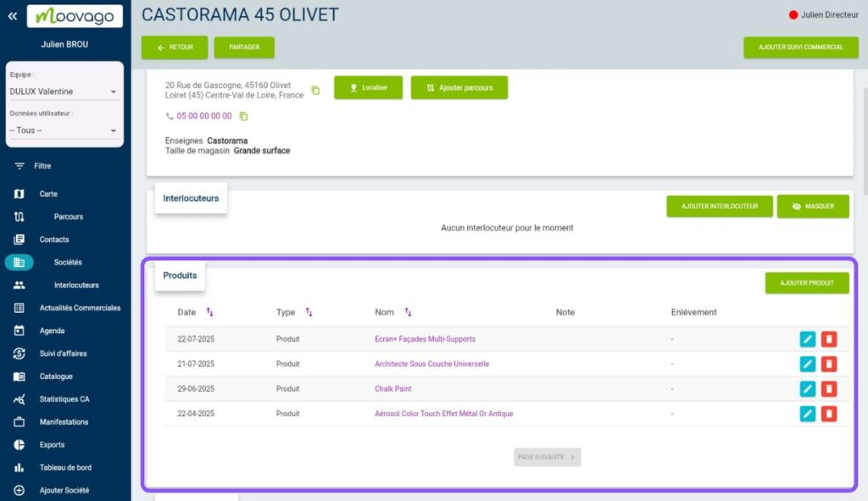
Task: Open the Données utilisateur Tous dropdown
Action: coord(63,130)
